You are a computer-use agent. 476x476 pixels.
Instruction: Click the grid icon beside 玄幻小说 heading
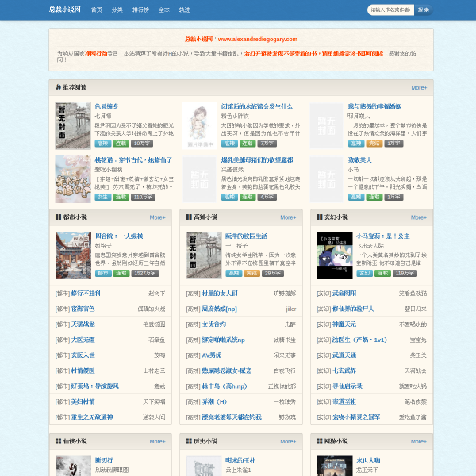[320, 217]
